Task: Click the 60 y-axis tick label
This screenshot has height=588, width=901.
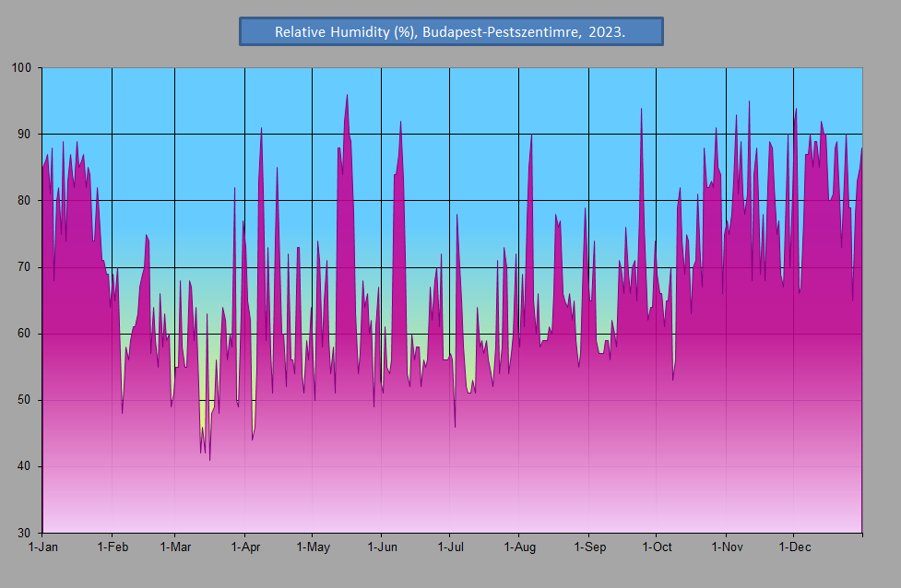Action: tap(24, 333)
